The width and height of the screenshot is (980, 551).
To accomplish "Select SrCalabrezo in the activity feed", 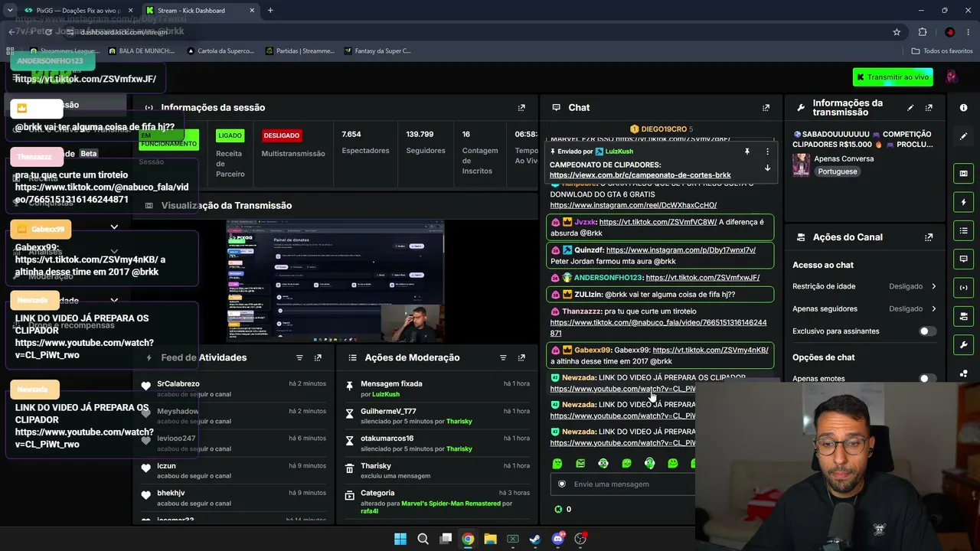I will (x=178, y=384).
